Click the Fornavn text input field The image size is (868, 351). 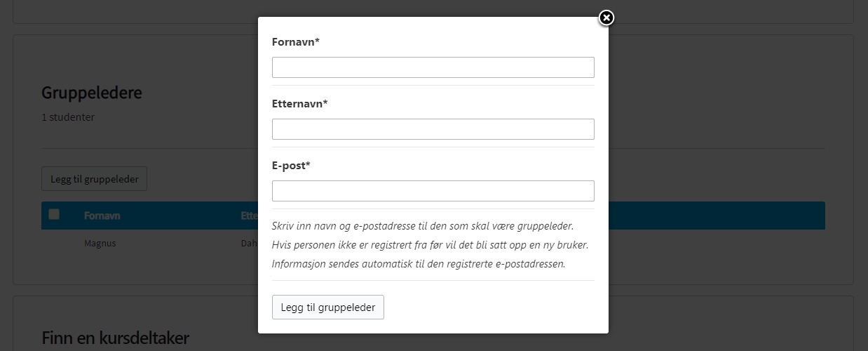433,67
